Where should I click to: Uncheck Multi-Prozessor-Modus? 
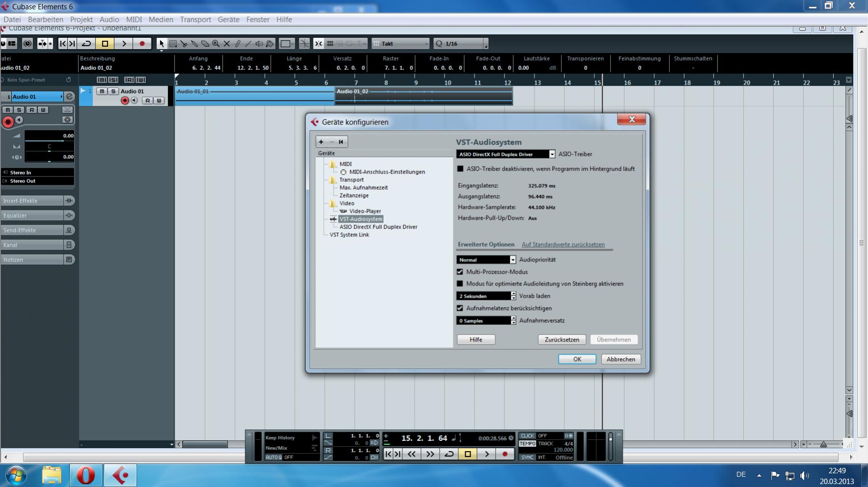click(x=460, y=272)
